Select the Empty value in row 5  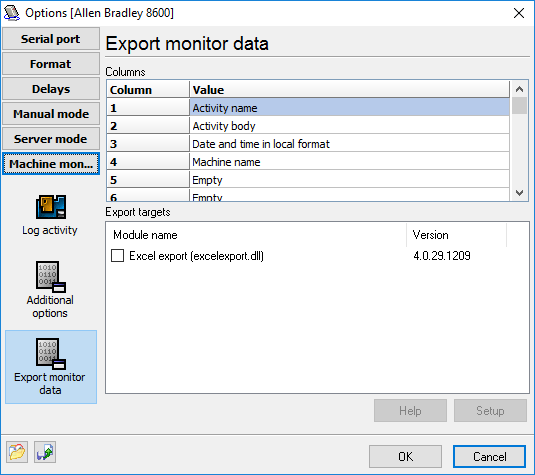pyautogui.click(x=349, y=180)
